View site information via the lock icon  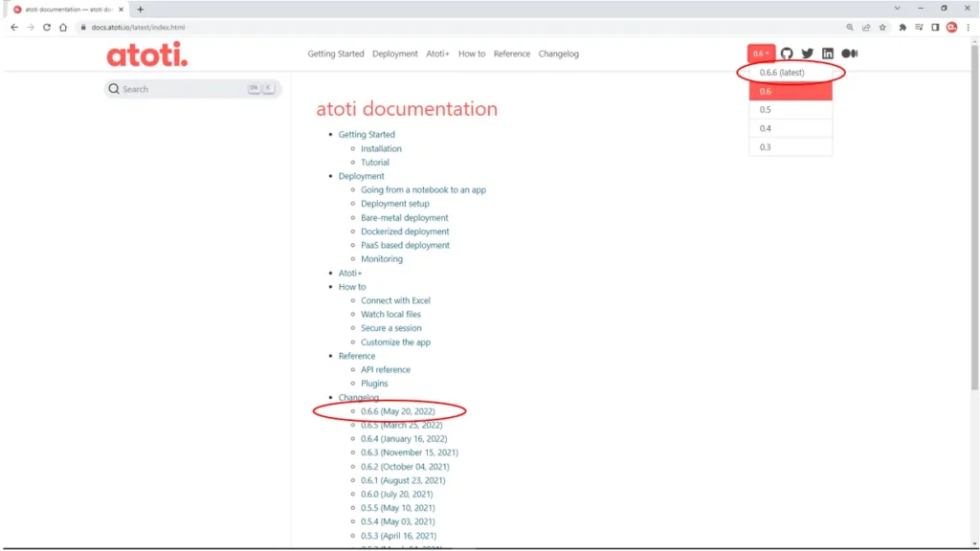[x=82, y=28]
